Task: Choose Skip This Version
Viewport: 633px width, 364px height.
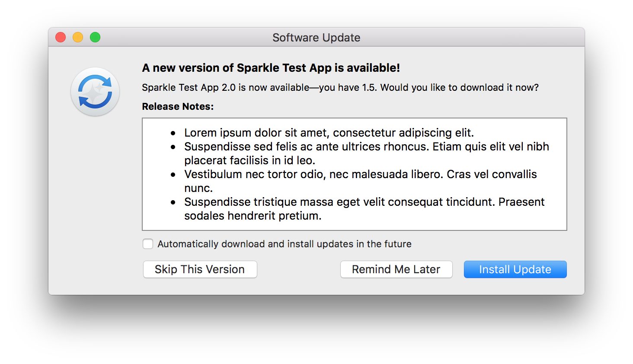Action: 199,269
